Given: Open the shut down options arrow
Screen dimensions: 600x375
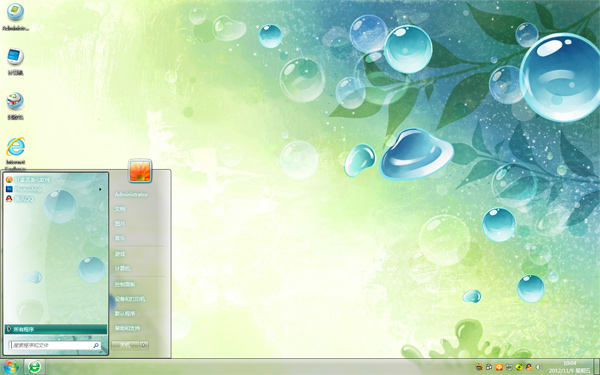Looking at the screenshot, I should coord(144,345).
